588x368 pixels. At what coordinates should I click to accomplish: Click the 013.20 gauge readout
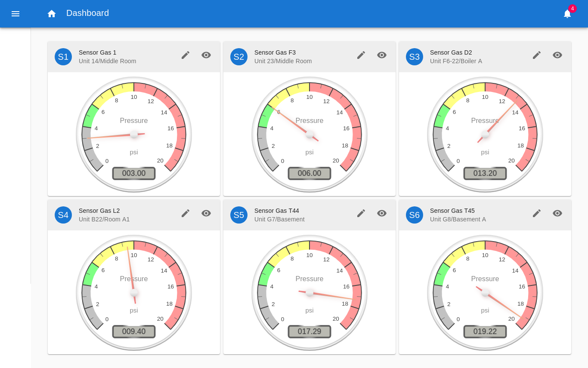pyautogui.click(x=485, y=173)
